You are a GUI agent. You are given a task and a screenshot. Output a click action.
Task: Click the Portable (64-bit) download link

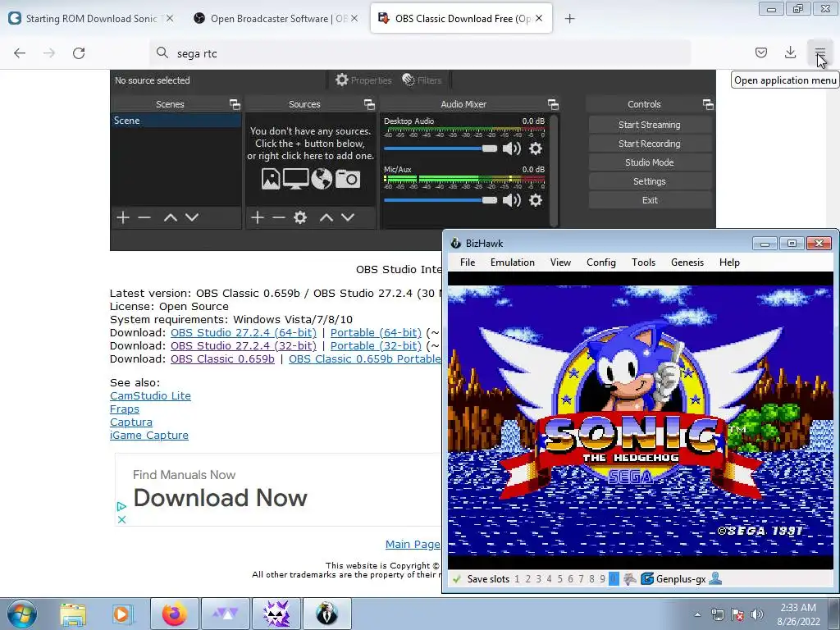pos(376,333)
